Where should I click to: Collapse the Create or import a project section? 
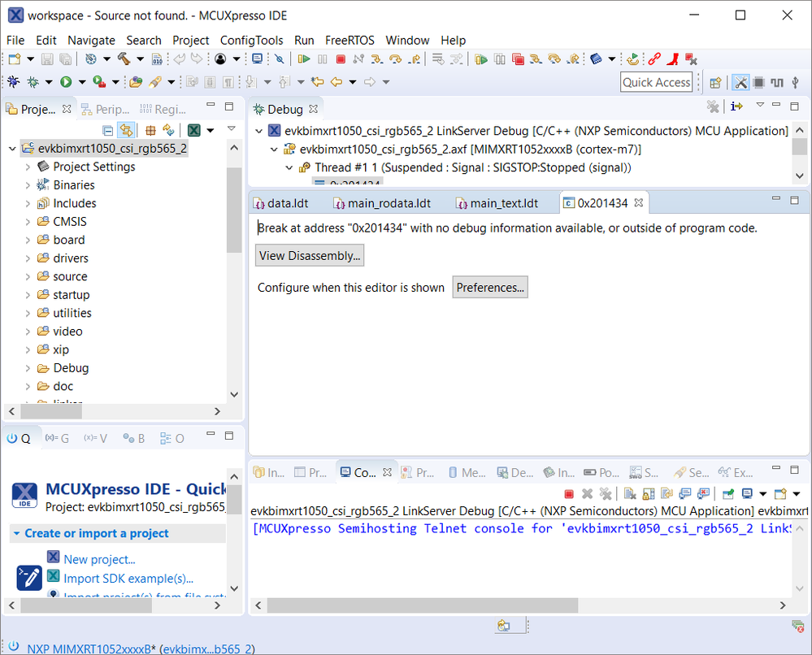[x=16, y=533]
